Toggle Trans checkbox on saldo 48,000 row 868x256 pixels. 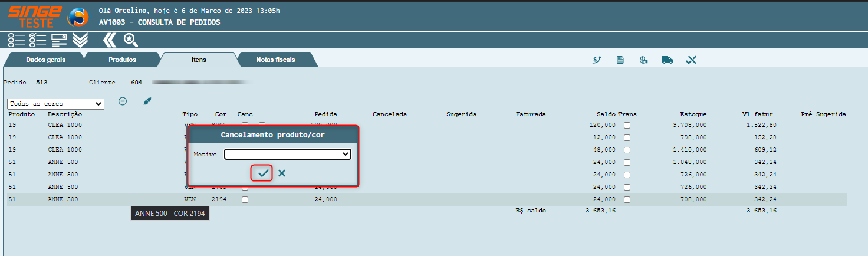pyautogui.click(x=627, y=150)
